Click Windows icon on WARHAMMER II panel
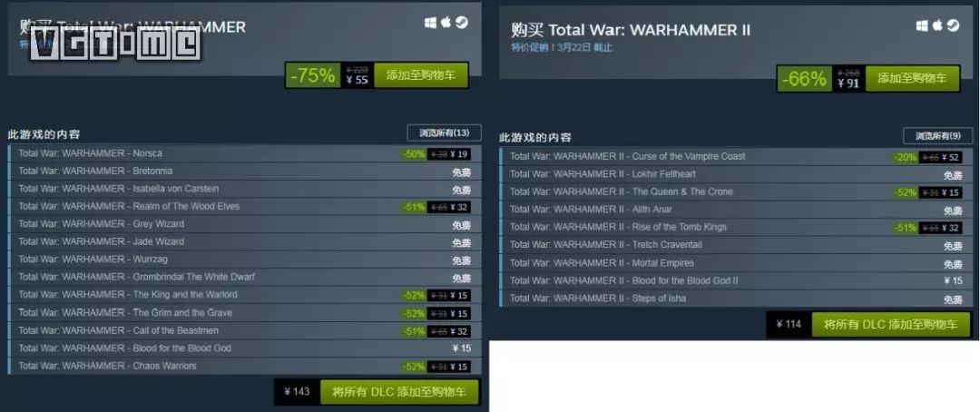This screenshot has height=412, width=980. coord(922,25)
